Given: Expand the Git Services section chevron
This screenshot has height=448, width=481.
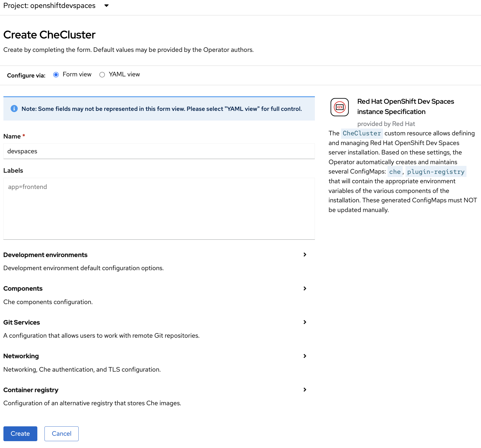Looking at the screenshot, I should tap(305, 322).
